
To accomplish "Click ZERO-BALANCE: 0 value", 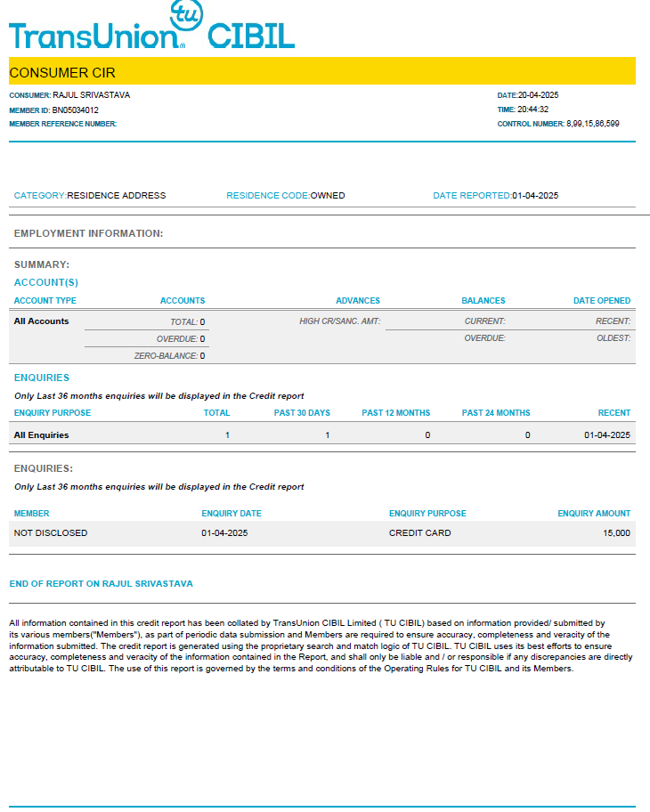I will point(169,356).
